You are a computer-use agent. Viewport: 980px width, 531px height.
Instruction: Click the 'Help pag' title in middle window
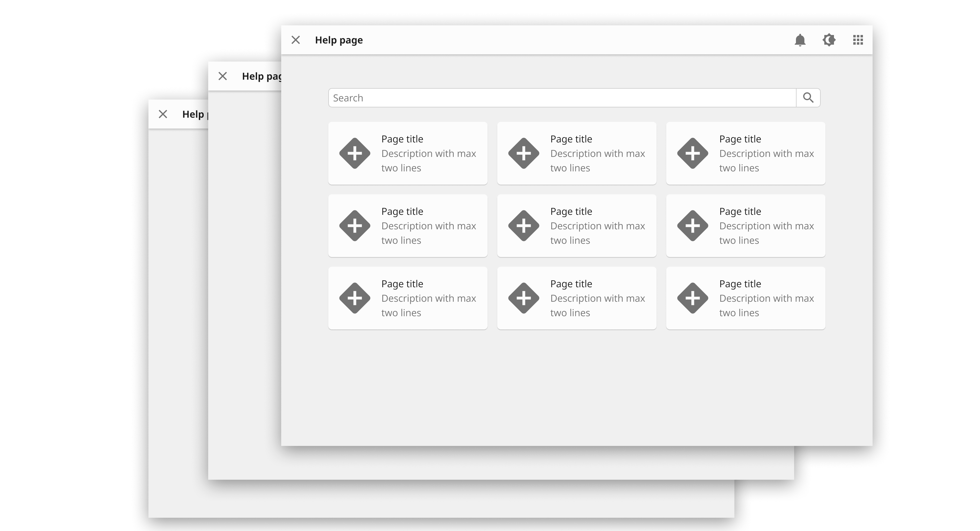[x=262, y=76]
